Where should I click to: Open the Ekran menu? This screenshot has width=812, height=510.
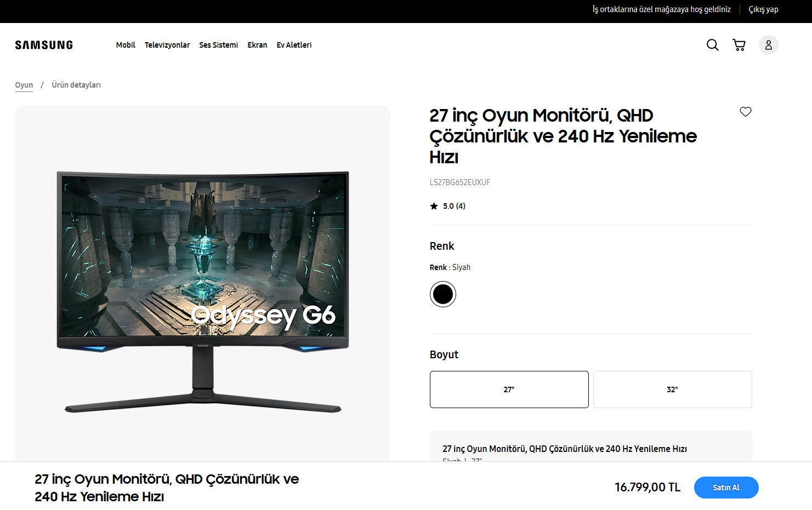[x=257, y=45]
